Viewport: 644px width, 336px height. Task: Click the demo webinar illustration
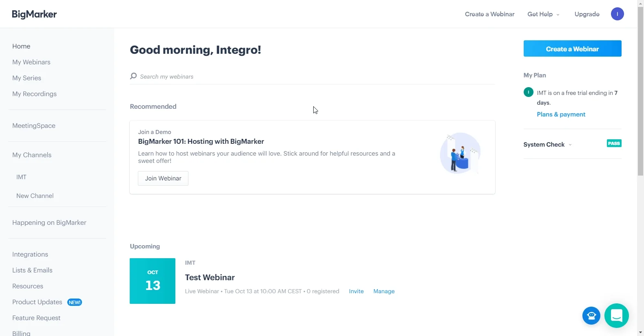(460, 153)
